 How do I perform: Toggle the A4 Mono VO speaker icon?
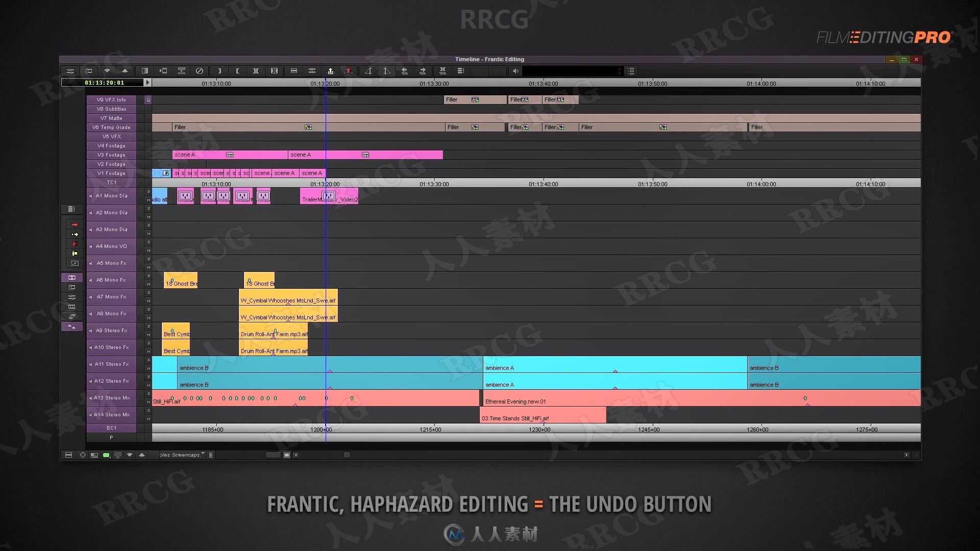pyautogui.click(x=91, y=246)
